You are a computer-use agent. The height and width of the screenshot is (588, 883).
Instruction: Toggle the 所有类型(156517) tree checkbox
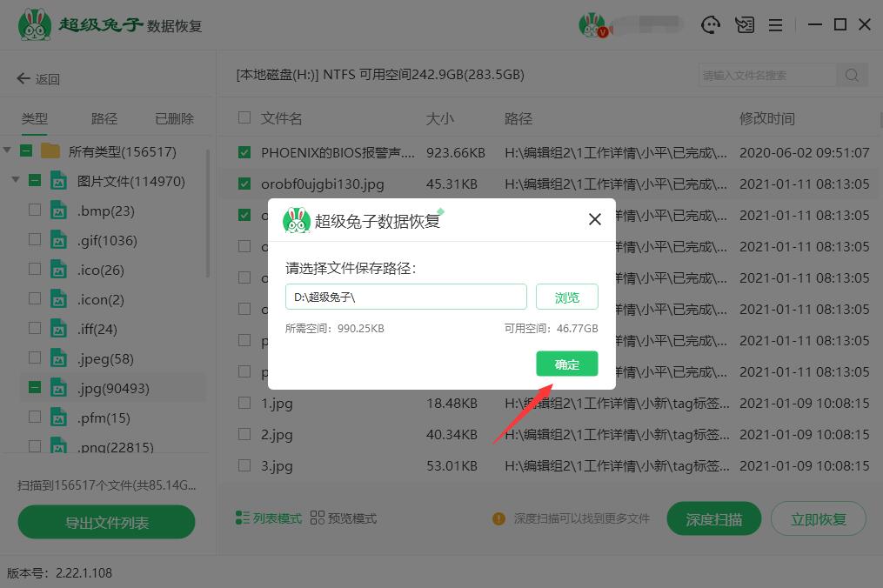pyautogui.click(x=26, y=151)
